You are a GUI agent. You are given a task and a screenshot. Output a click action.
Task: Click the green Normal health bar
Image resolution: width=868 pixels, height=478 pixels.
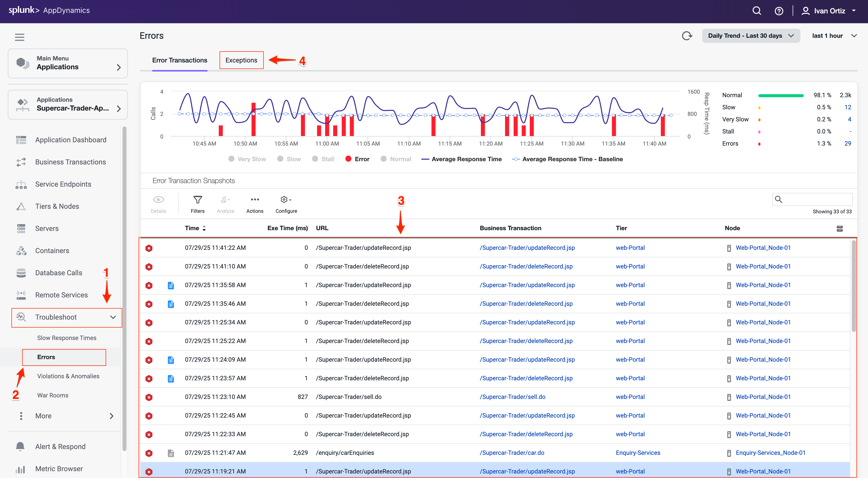781,95
